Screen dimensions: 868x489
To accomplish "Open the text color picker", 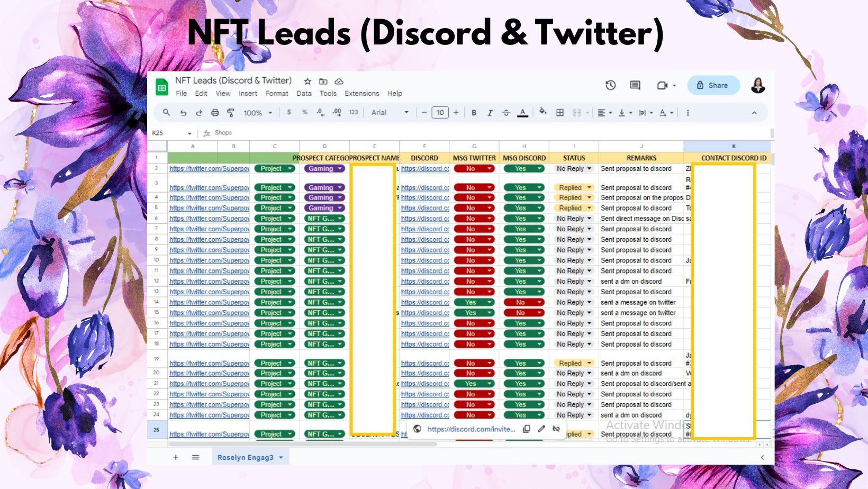I will pos(522,113).
